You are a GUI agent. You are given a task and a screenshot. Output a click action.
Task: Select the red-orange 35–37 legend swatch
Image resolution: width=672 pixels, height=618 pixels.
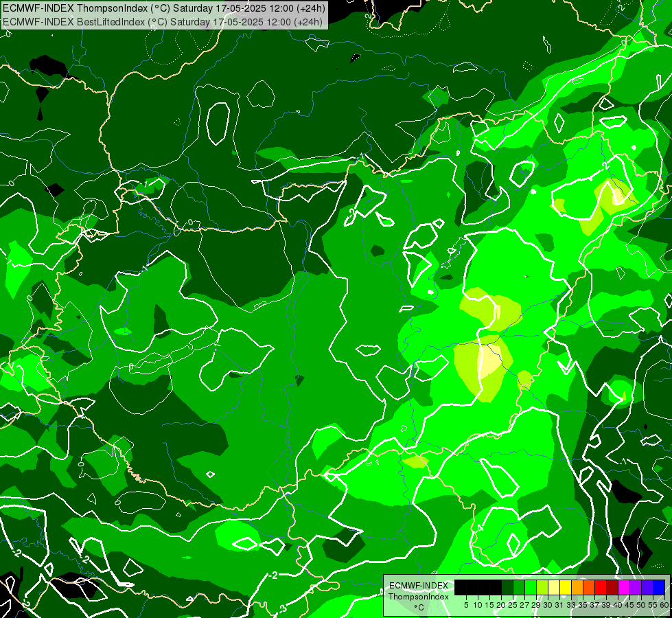(589, 587)
